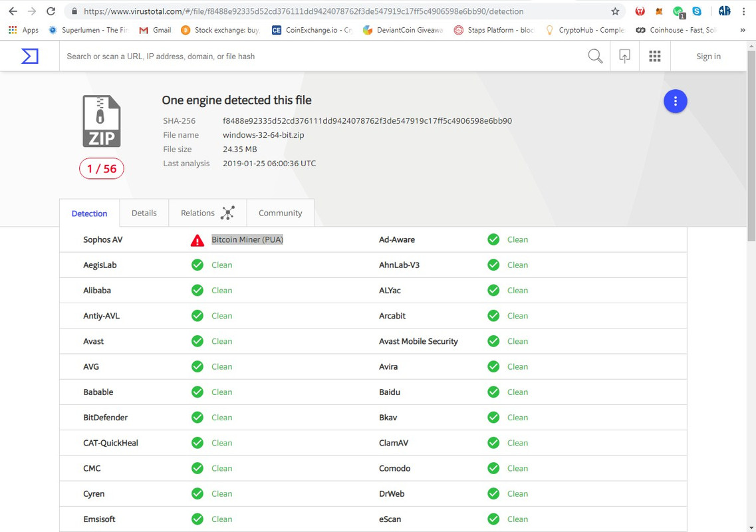
Task: Open the Coinhouse bookmark
Action: click(x=676, y=30)
